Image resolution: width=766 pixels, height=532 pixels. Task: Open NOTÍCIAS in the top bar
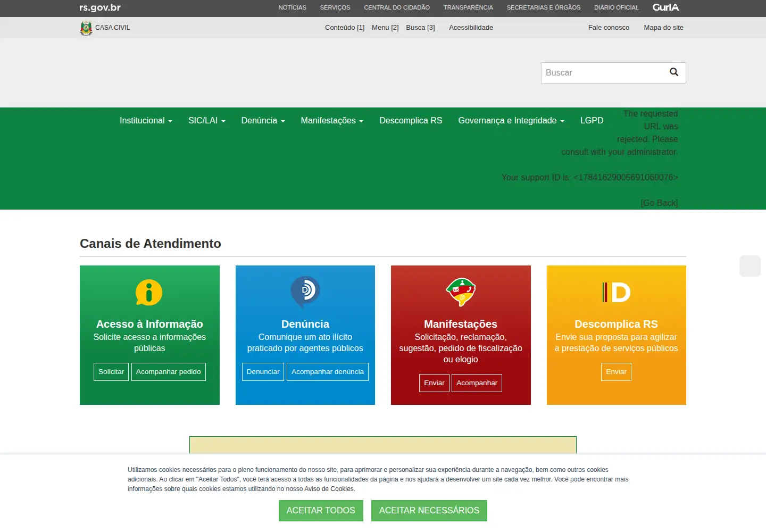(293, 7)
